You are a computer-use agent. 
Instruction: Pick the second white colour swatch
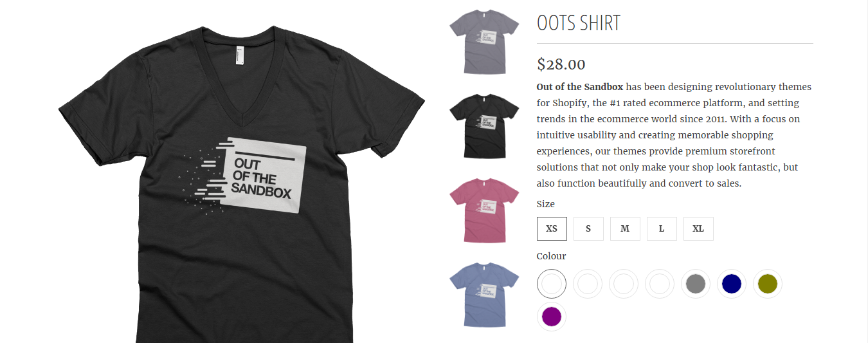point(588,284)
